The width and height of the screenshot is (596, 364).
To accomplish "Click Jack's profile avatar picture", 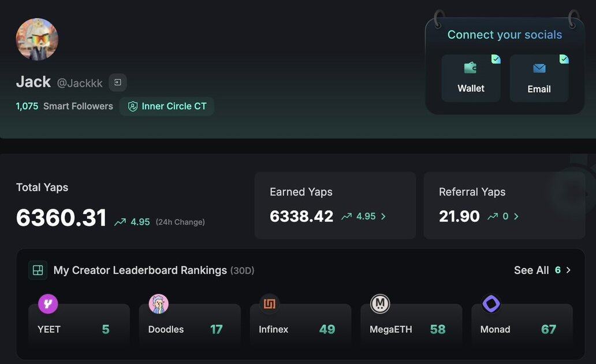I will pos(37,39).
